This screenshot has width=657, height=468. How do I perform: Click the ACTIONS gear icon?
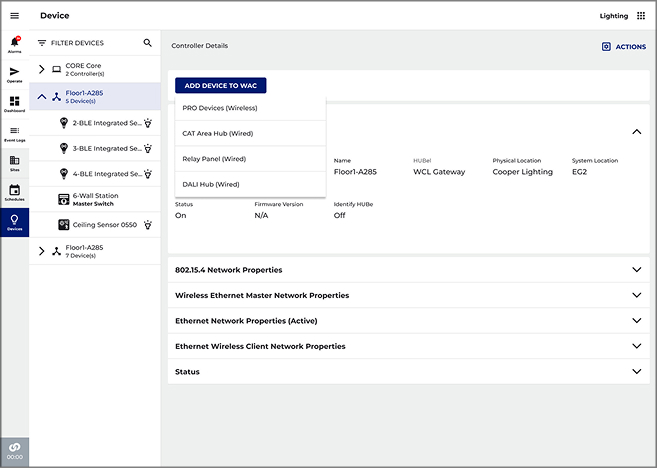(606, 47)
